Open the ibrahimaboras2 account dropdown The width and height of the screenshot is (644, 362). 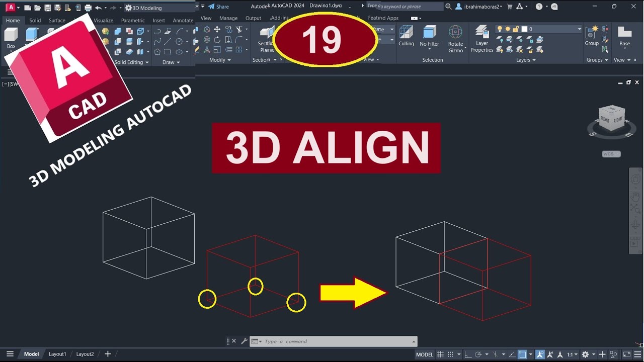pyautogui.click(x=481, y=7)
